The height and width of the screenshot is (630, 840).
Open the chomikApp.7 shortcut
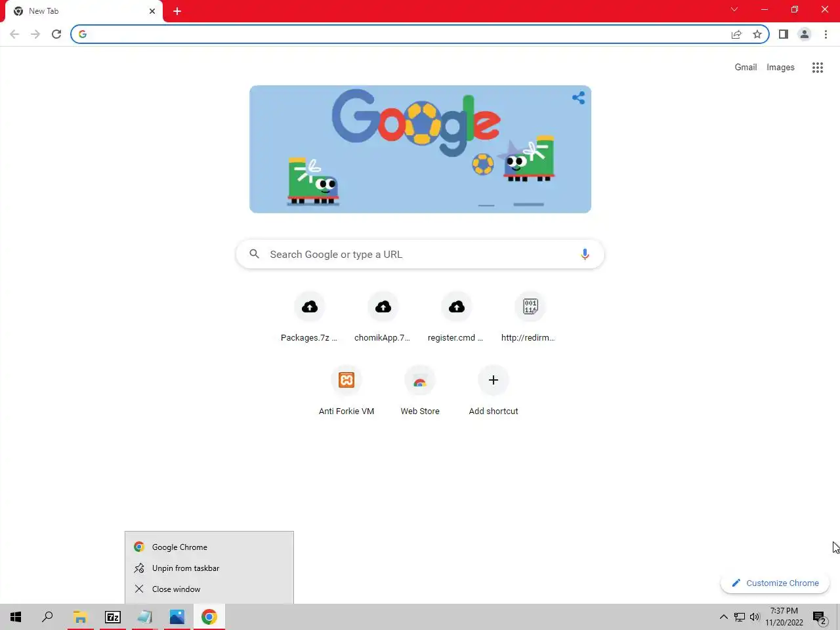(x=383, y=318)
